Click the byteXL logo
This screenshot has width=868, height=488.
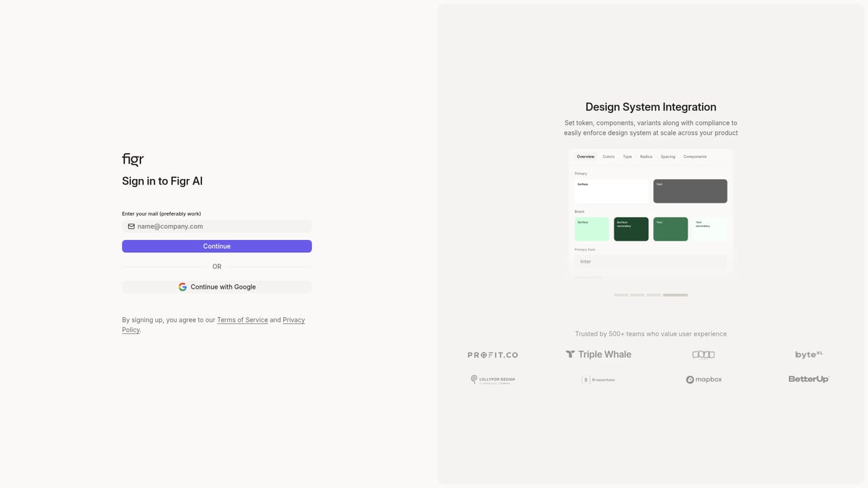809,354
